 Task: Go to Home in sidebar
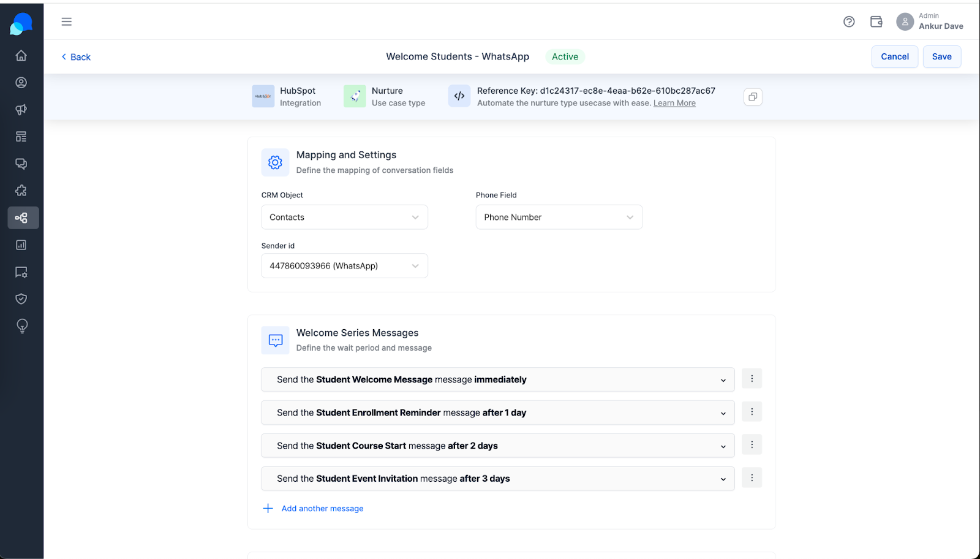click(21, 56)
